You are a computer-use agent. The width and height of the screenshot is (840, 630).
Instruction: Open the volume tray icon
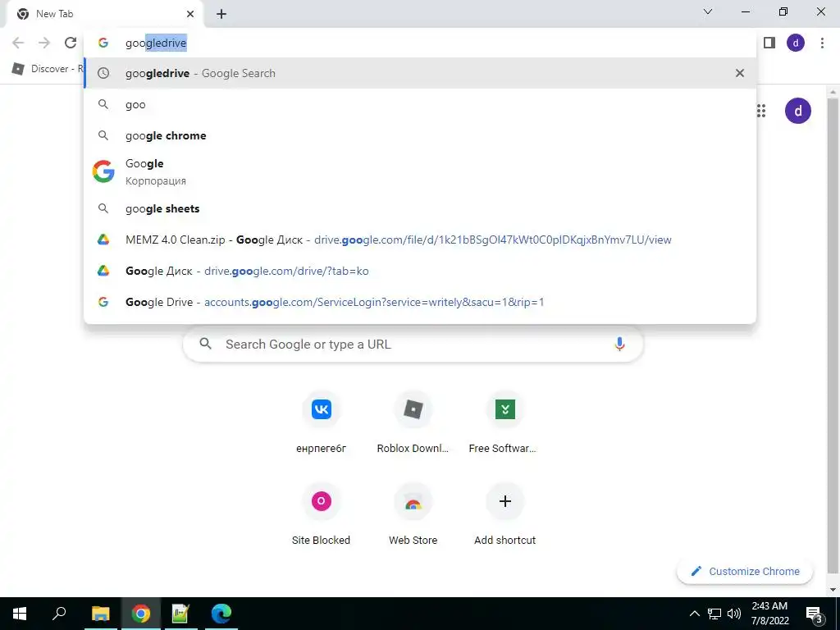(734, 614)
